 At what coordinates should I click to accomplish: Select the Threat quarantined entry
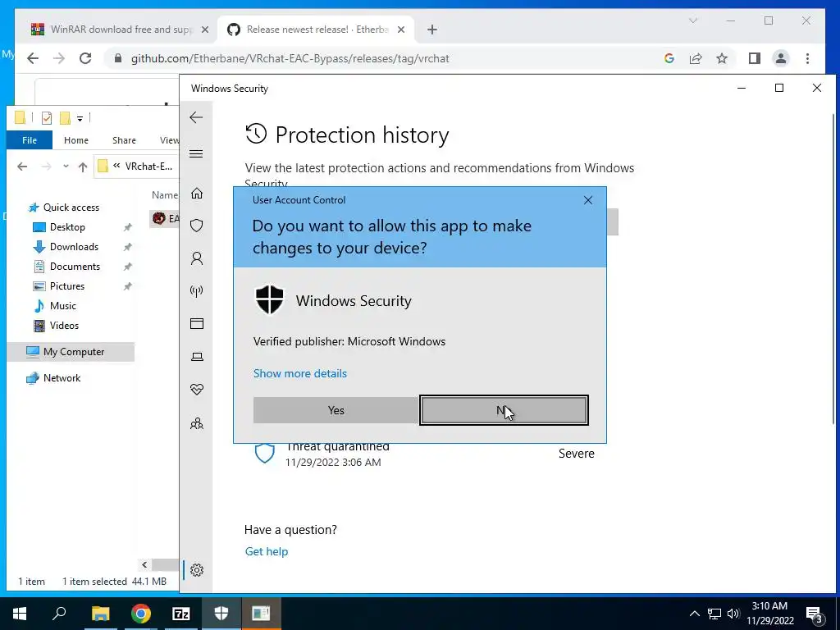[423, 454]
